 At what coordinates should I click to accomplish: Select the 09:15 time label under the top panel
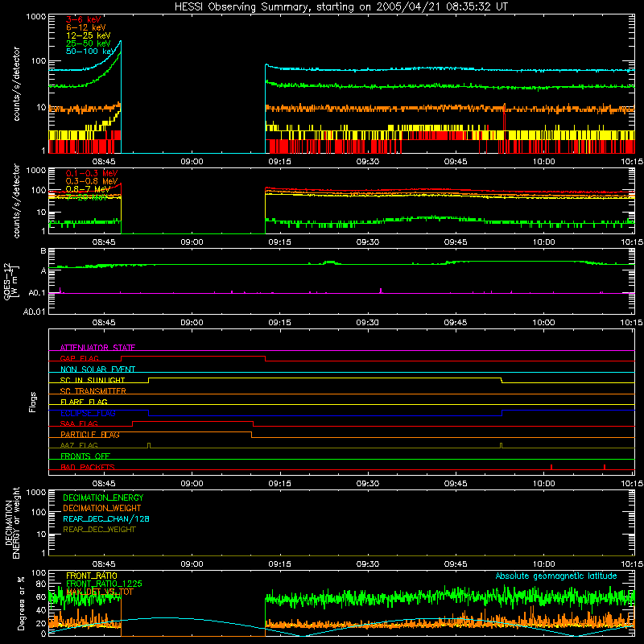point(279,162)
